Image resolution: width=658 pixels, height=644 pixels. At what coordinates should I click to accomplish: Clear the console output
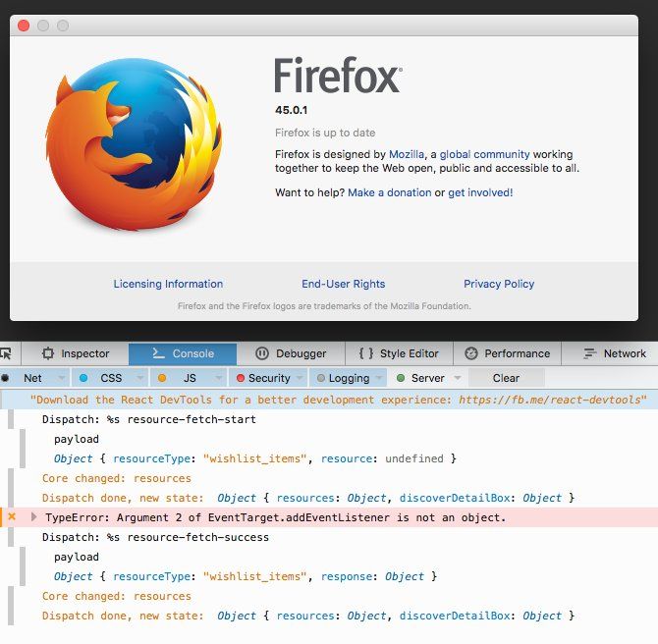506,378
